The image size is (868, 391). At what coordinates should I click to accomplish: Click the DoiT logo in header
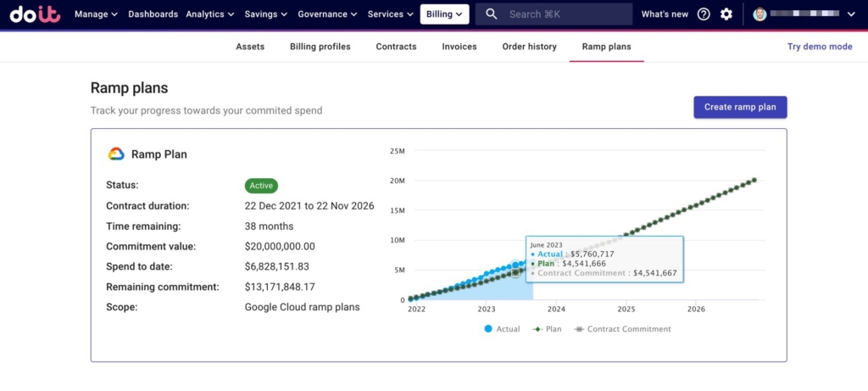tap(35, 14)
